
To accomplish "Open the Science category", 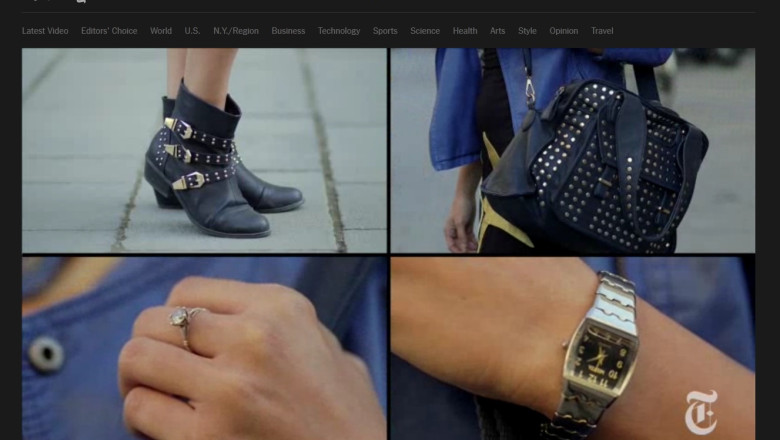I will point(425,31).
